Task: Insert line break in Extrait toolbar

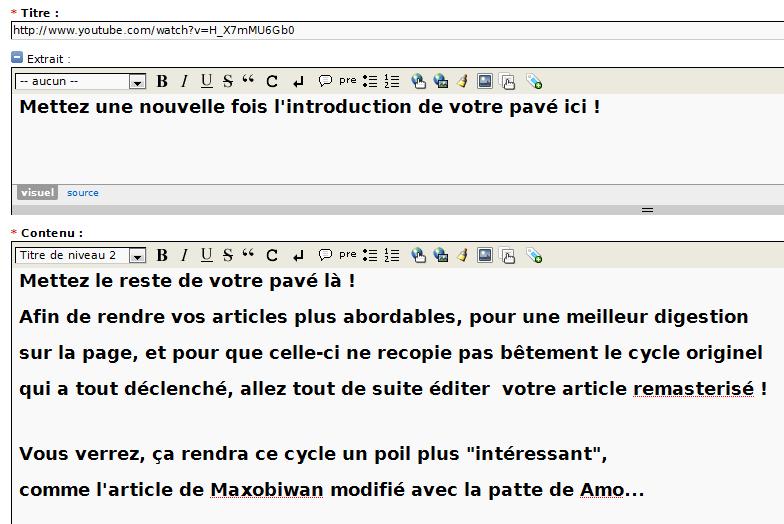Action: [x=298, y=82]
